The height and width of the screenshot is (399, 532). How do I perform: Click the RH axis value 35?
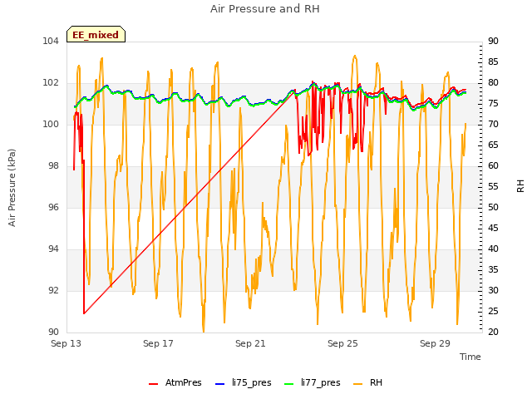(x=493, y=269)
